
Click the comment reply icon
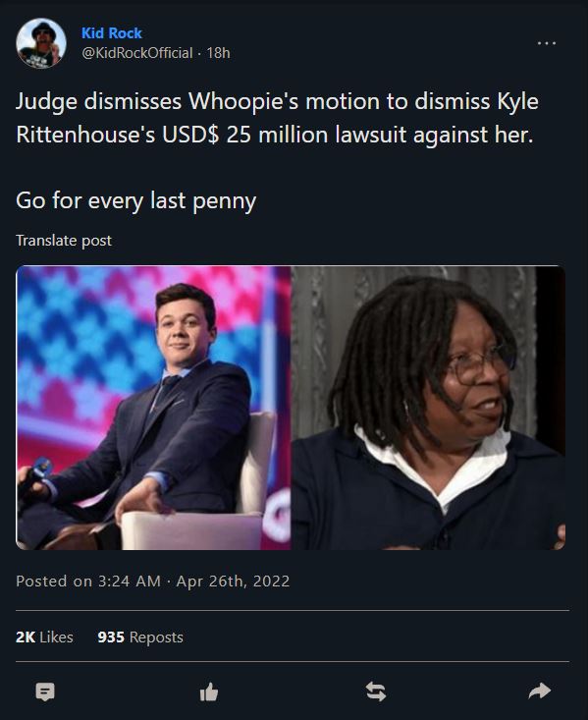(45, 692)
